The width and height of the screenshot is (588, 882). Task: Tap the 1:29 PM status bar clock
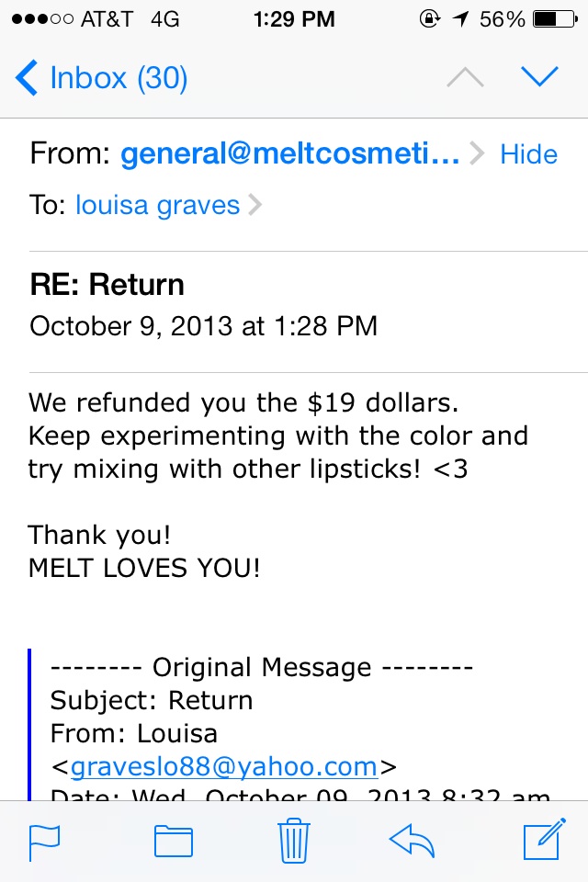294,19
